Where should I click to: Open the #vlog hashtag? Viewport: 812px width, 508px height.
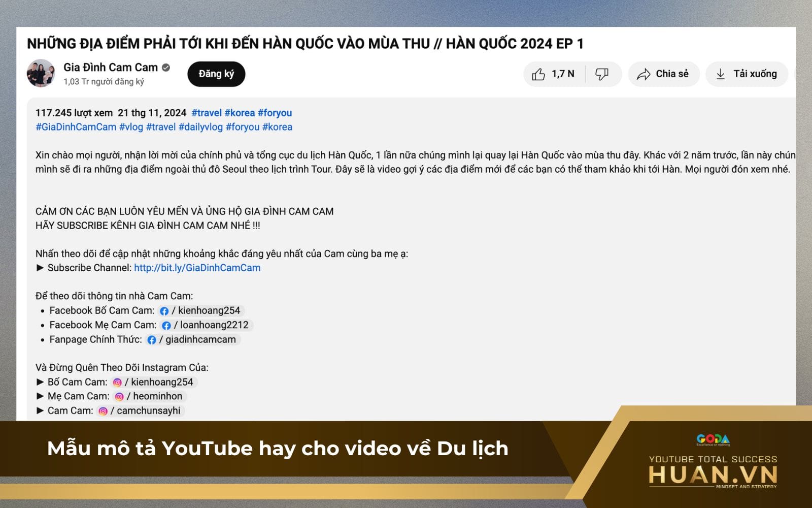131,127
